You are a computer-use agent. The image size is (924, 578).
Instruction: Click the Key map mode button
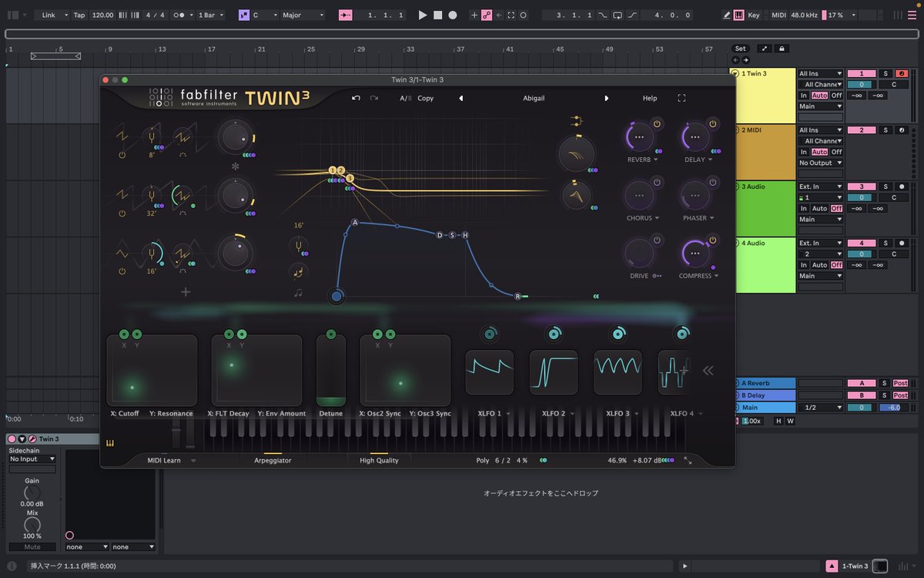tap(753, 15)
